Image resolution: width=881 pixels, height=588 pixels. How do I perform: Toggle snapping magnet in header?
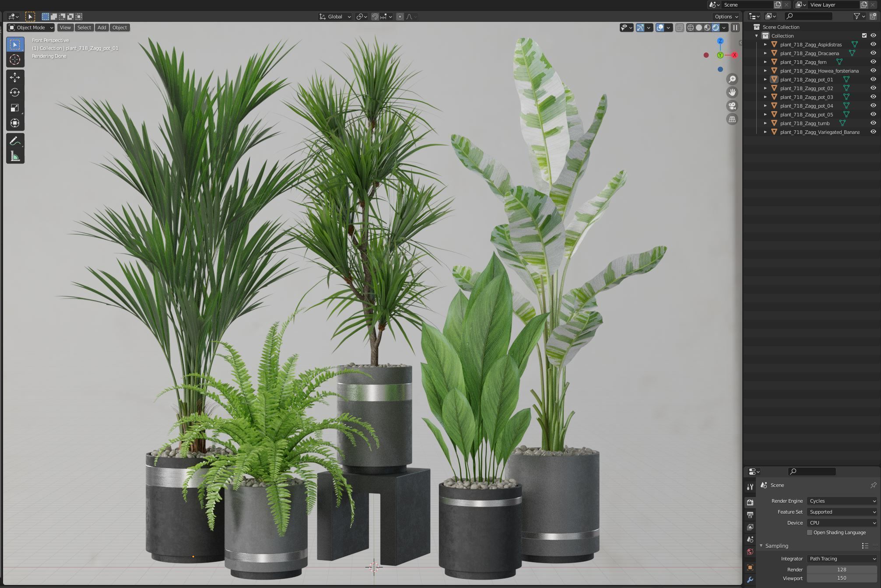375,17
